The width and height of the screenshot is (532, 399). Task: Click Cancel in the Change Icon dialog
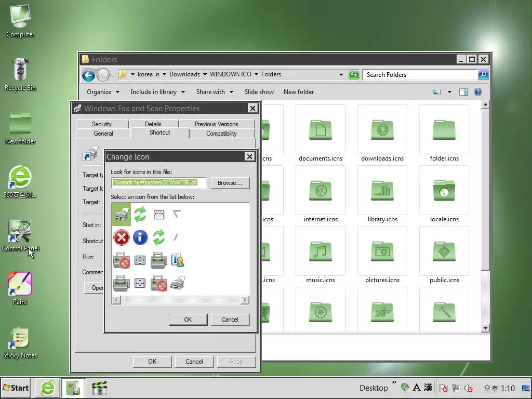tap(230, 320)
